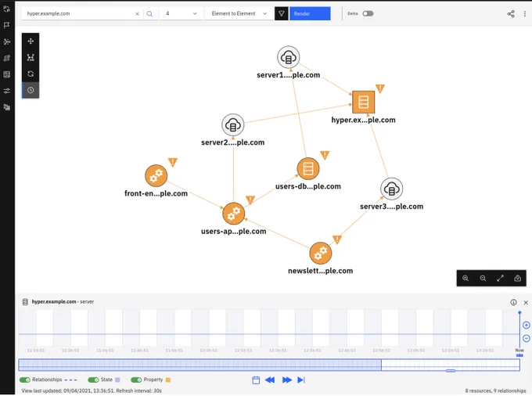Toggle the Delta switch
The image size is (532, 396).
[x=368, y=13]
